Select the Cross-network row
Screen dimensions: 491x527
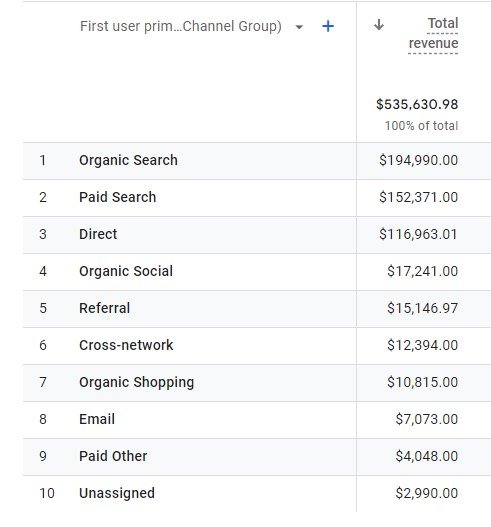(257, 346)
